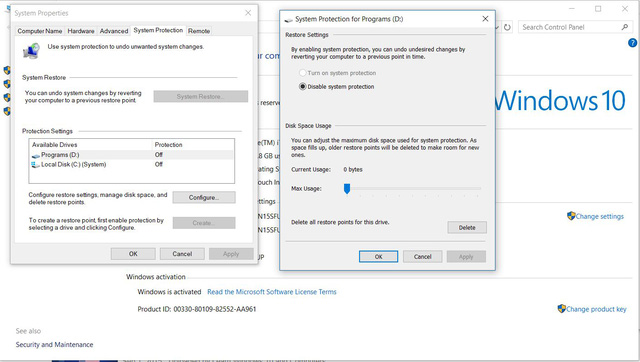640x362 pixels.
Task: Close the System Protection for Programs dialog
Action: [485, 19]
